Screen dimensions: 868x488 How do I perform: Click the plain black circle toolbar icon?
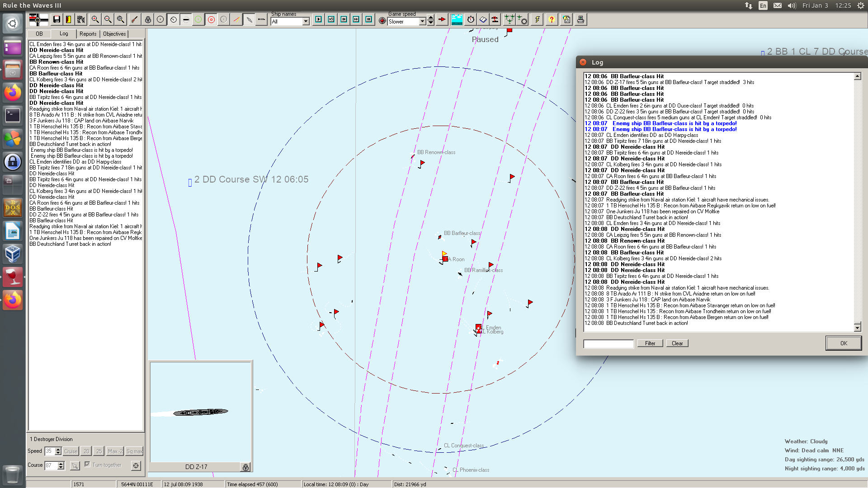pyautogui.click(x=160, y=19)
